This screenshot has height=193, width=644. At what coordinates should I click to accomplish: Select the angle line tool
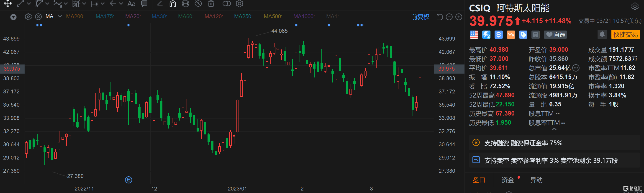tap(160, 3)
